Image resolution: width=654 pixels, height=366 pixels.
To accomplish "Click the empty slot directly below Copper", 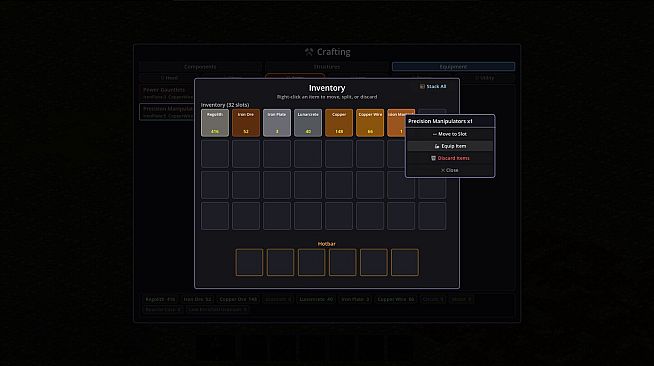I will (339, 154).
